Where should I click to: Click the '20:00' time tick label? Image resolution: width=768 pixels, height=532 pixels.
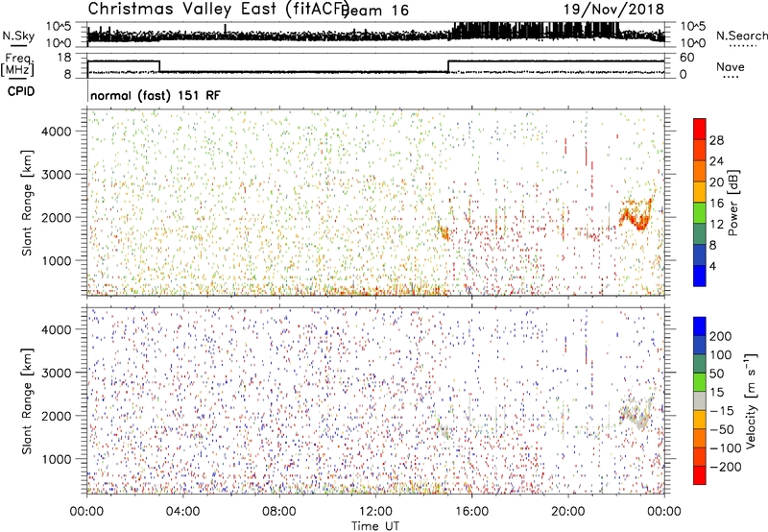(568, 512)
